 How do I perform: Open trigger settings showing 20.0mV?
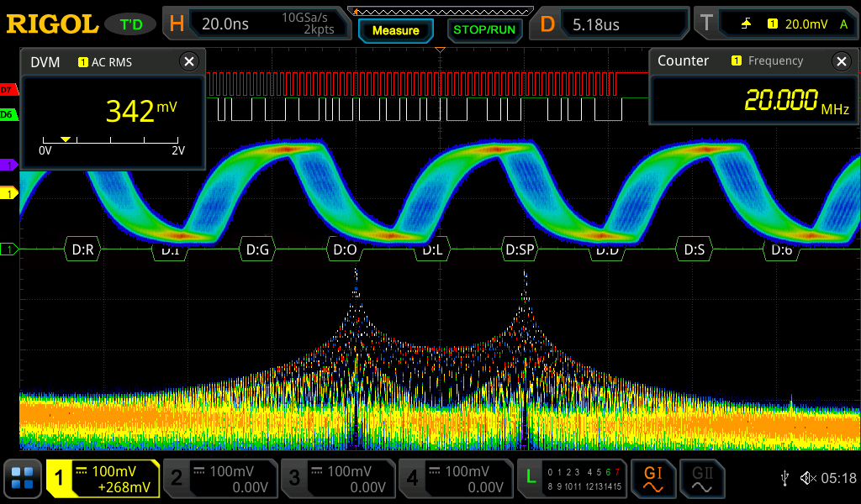[777, 24]
